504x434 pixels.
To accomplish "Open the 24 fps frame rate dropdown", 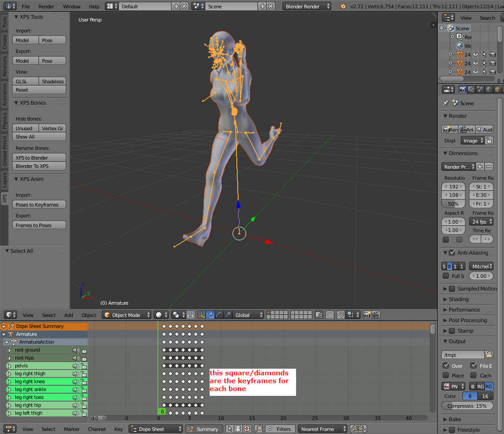I will point(481,222).
